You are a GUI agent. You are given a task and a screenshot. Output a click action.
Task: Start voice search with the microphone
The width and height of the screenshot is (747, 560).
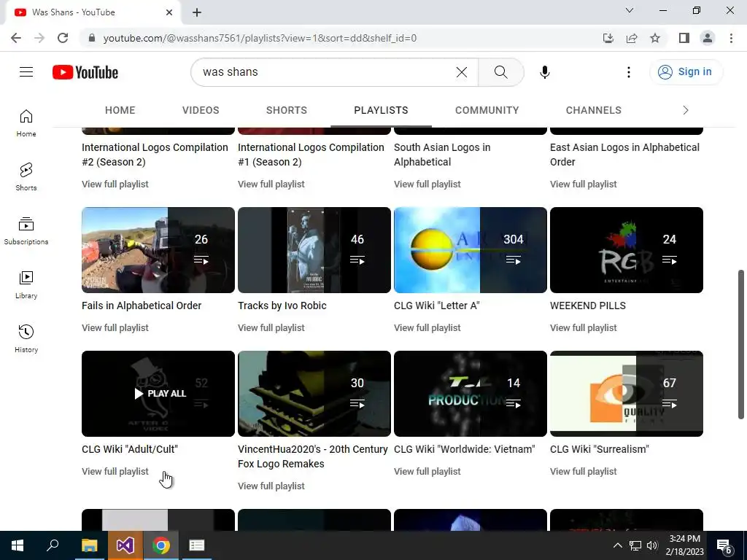pyautogui.click(x=545, y=72)
